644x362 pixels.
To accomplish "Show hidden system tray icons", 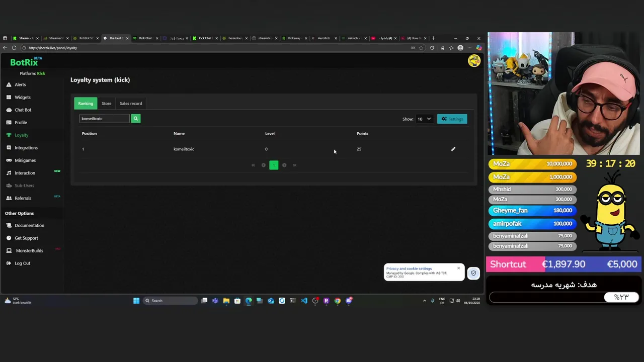I will coord(424,301).
